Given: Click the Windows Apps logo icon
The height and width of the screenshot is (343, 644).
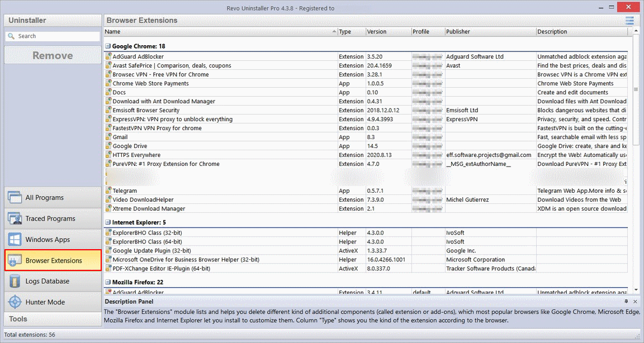Looking at the screenshot, I should click(15, 239).
